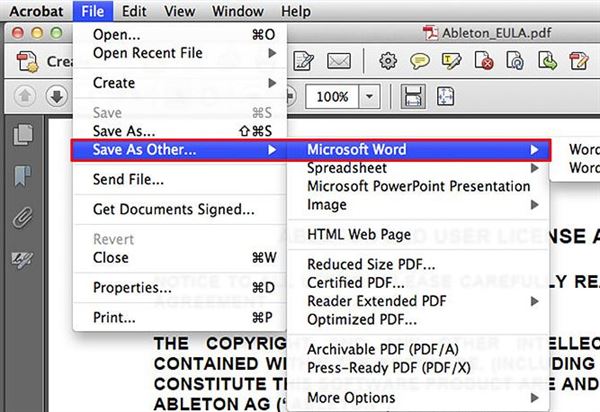The width and height of the screenshot is (600, 412).
Task: Expand the Reader Extended PDF submenu
Action: [x=419, y=301]
